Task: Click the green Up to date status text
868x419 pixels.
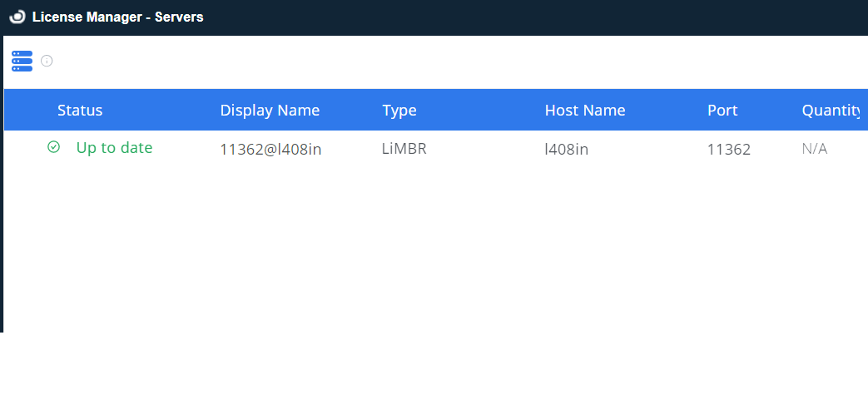Action: [114, 148]
